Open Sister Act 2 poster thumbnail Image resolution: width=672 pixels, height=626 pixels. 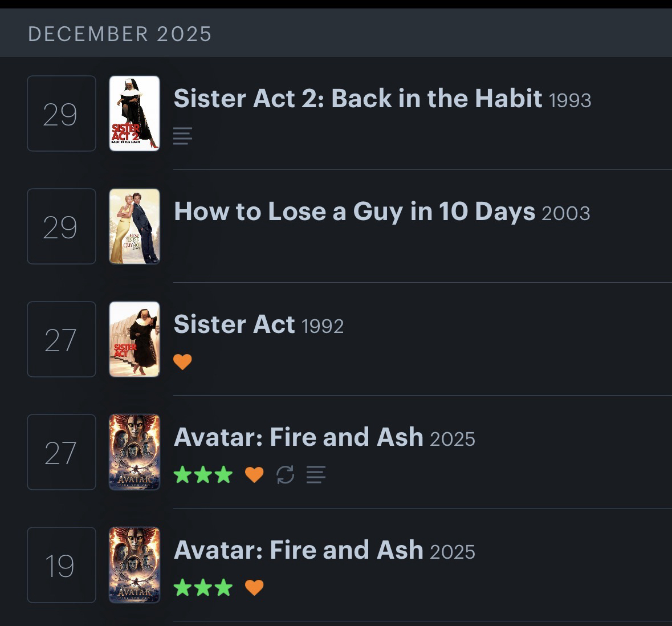(135, 113)
